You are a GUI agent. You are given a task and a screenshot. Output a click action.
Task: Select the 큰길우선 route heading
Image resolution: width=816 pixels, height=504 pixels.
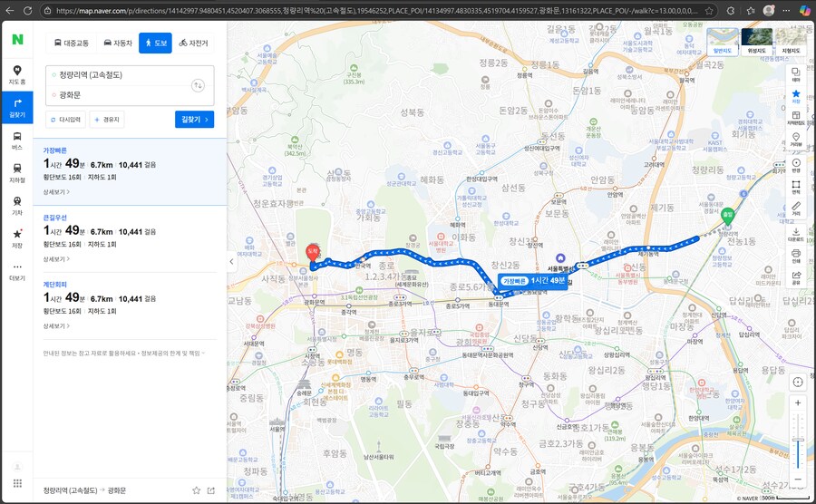pos(54,218)
